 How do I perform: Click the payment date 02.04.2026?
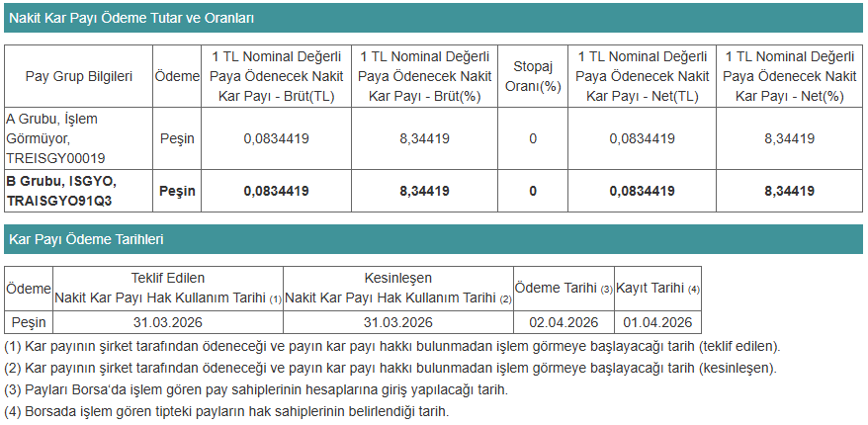coord(564,322)
